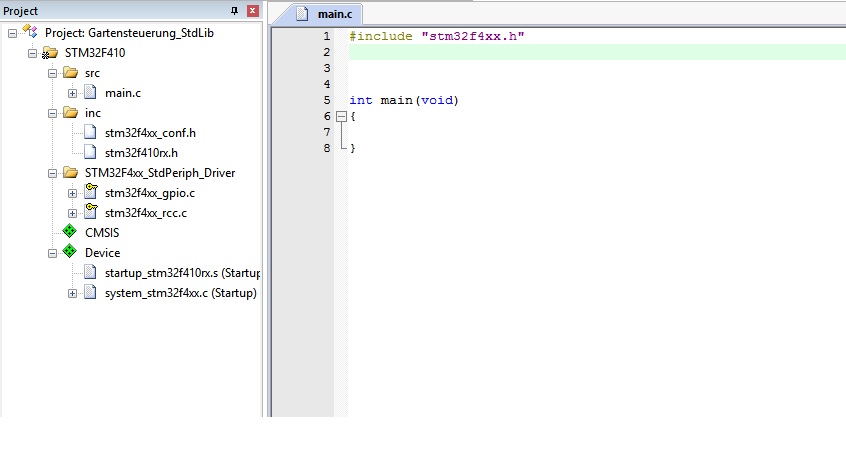Collapse the STM32F410 target node

point(32,53)
